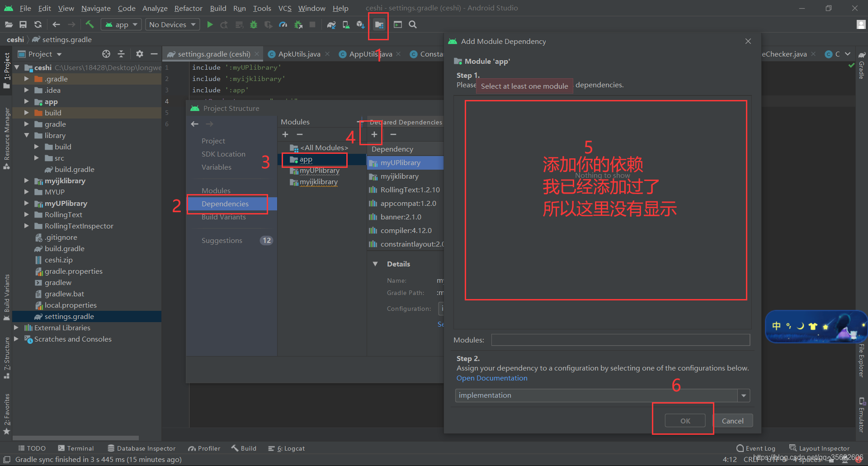Collapse the Details section triangle
Viewport: 868px width, 466px height.
375,264
